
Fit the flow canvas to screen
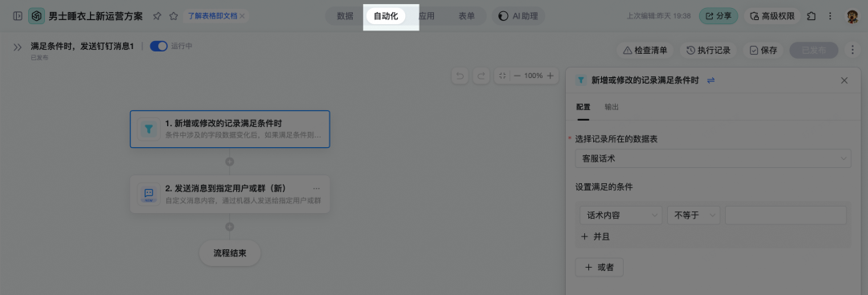click(x=502, y=76)
